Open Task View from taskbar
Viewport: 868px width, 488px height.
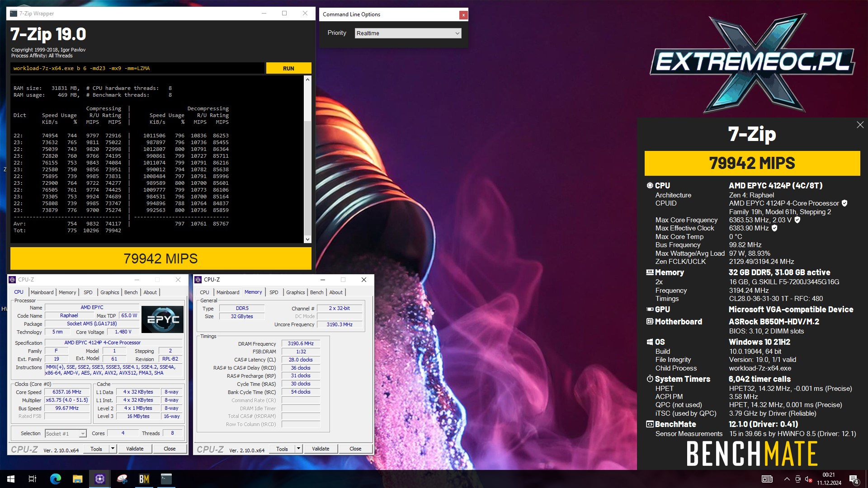point(33,479)
